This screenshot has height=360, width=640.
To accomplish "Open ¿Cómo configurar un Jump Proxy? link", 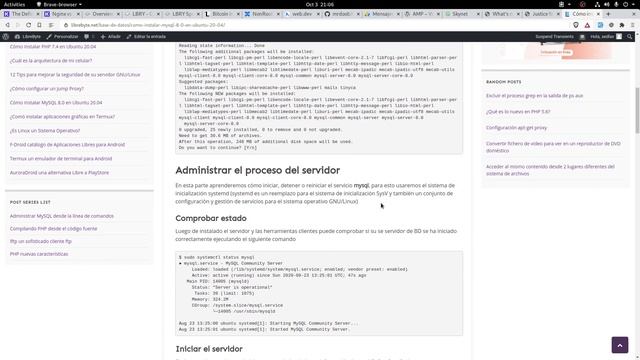I will click(47, 89).
